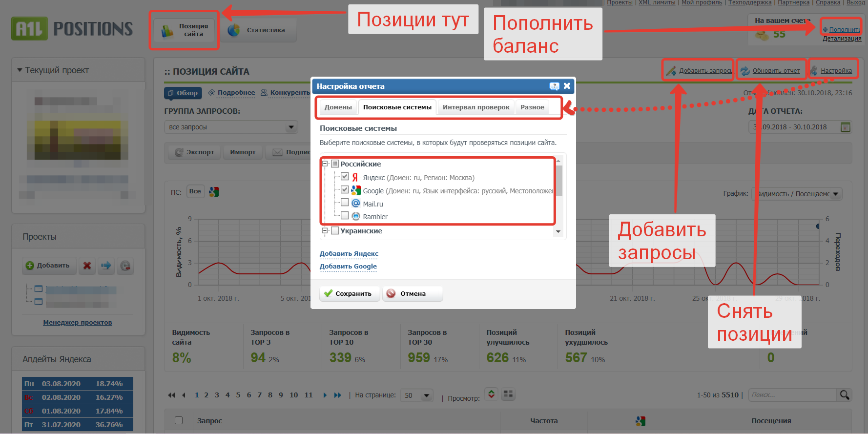Click the A1 Positions logo
Viewport: 868px width, 434px height.
click(72, 29)
